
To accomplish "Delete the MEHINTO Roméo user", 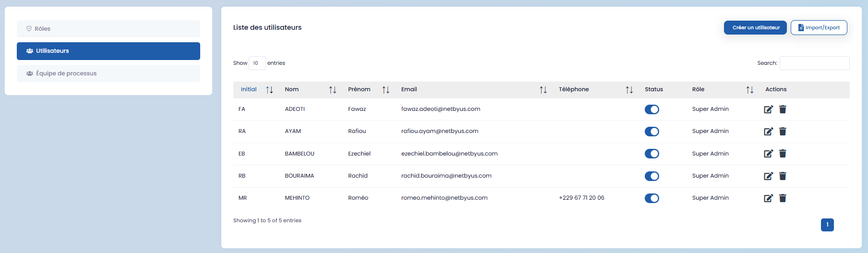I will tap(783, 198).
